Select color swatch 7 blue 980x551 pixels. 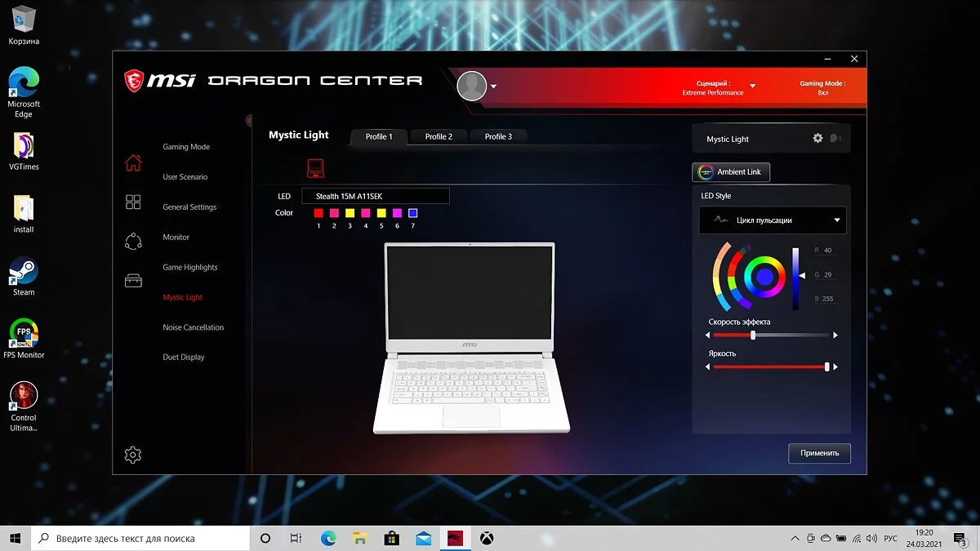tap(412, 213)
